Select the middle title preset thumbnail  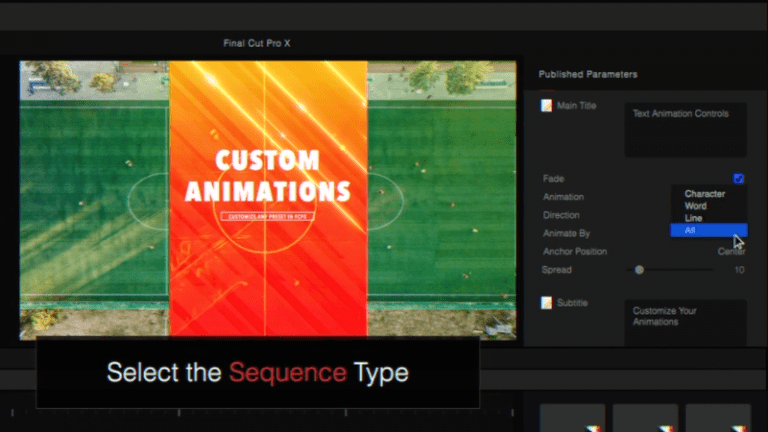645,418
